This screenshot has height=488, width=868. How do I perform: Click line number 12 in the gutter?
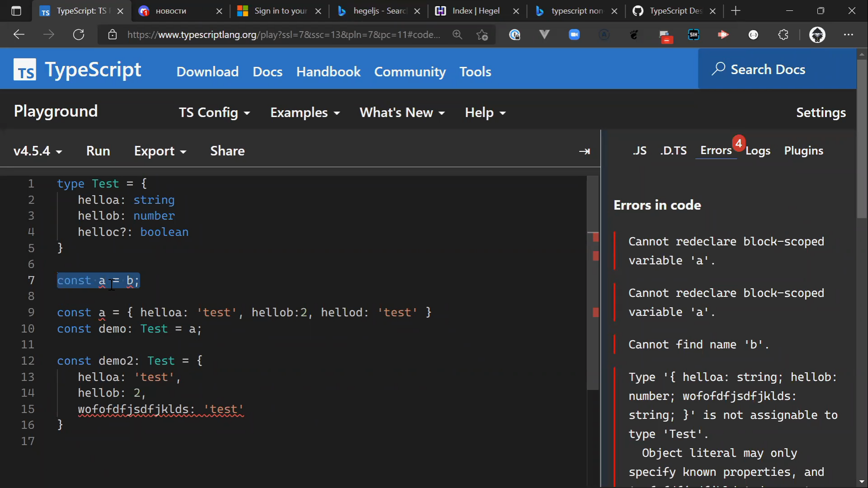[28, 361]
